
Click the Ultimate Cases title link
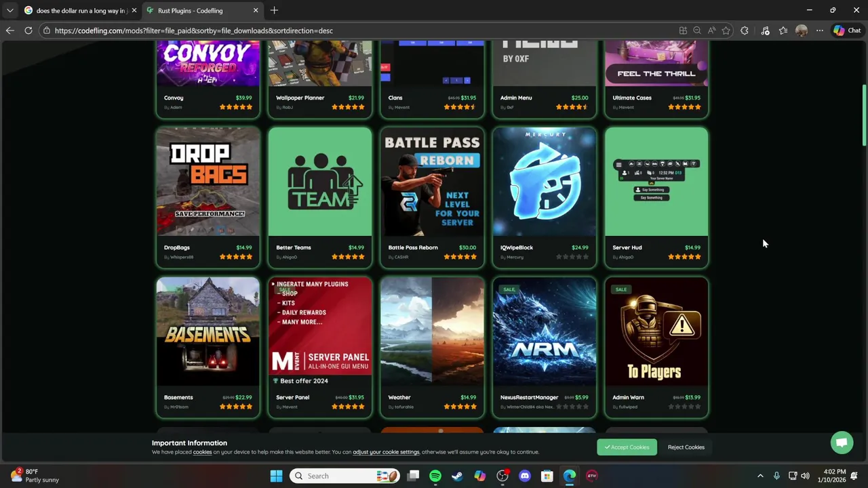[632, 98]
